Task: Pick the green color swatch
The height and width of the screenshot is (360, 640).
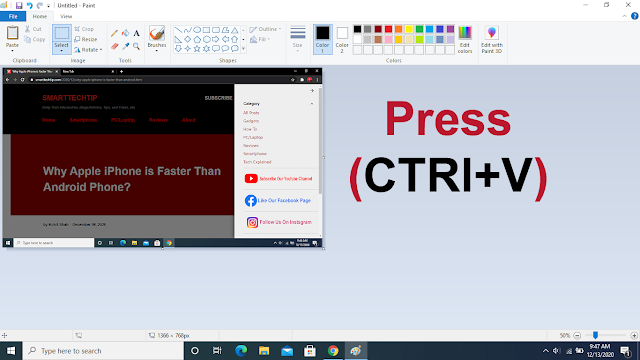Action: (419, 29)
